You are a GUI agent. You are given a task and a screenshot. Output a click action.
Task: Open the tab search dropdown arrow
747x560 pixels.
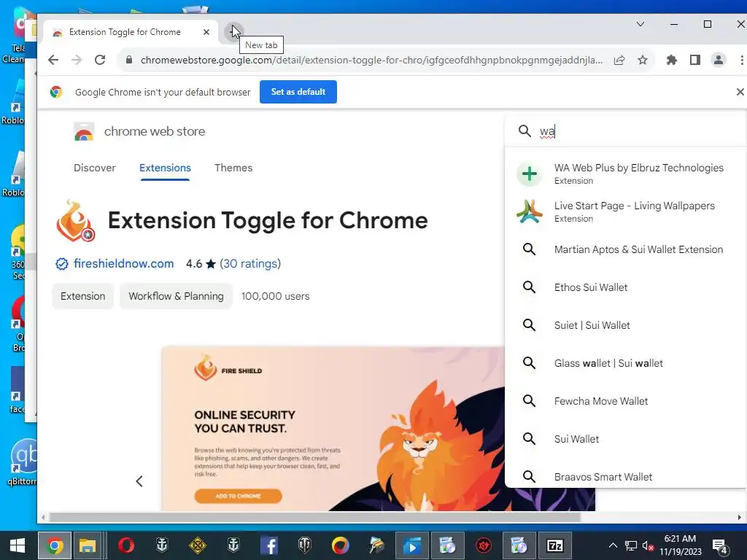point(640,24)
